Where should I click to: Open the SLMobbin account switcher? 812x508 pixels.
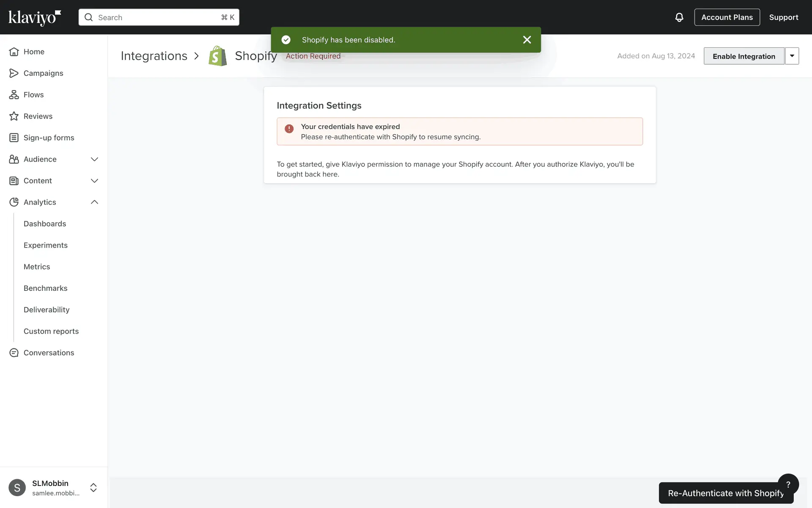(x=93, y=488)
